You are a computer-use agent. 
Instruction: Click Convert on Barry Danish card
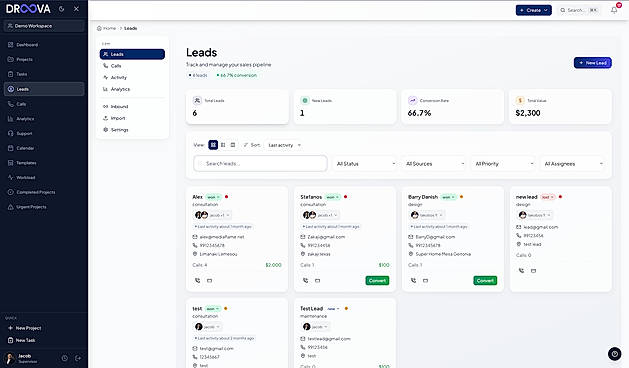tap(485, 281)
